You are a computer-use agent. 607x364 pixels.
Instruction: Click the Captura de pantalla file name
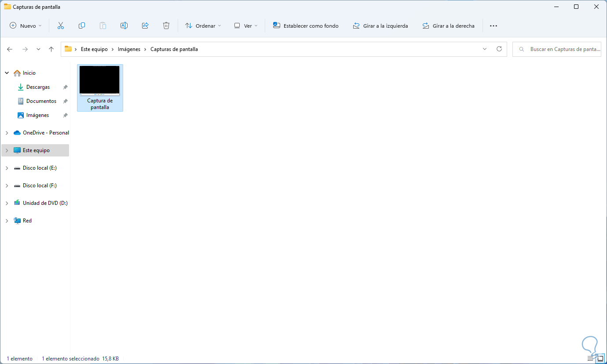pyautogui.click(x=100, y=104)
